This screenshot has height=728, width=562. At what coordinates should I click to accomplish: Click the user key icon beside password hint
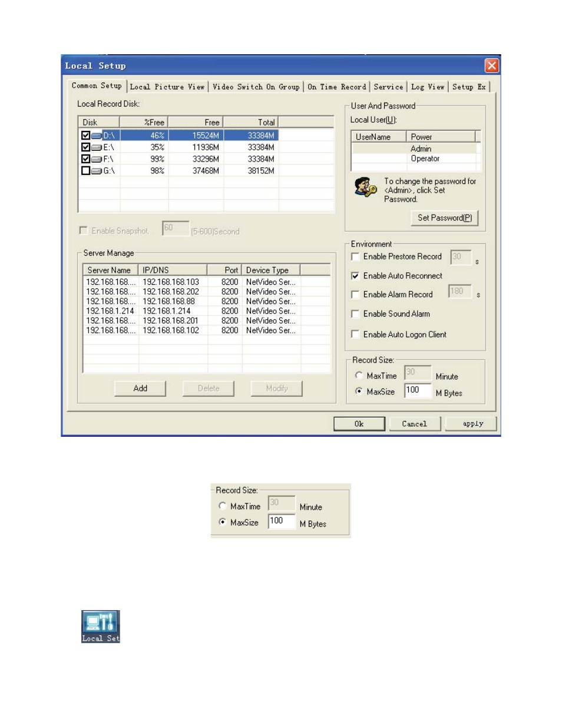point(365,187)
